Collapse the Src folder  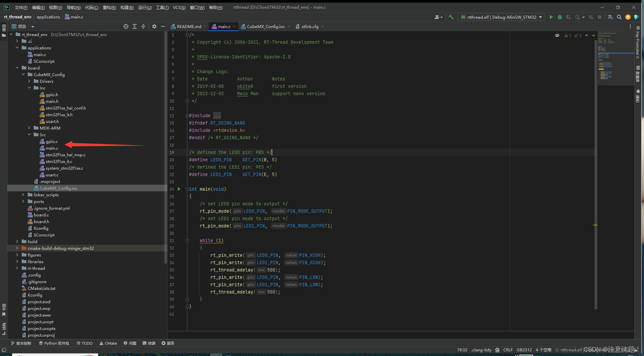29,135
